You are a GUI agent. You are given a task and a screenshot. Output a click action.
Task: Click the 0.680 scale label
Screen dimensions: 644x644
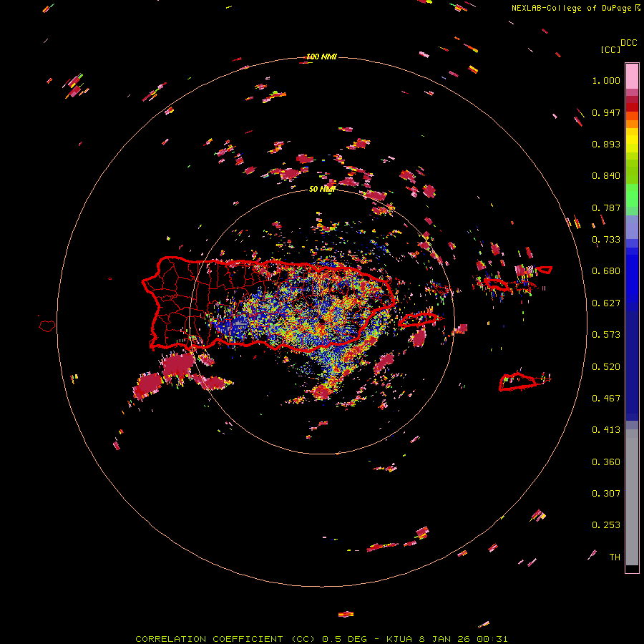pyautogui.click(x=606, y=271)
